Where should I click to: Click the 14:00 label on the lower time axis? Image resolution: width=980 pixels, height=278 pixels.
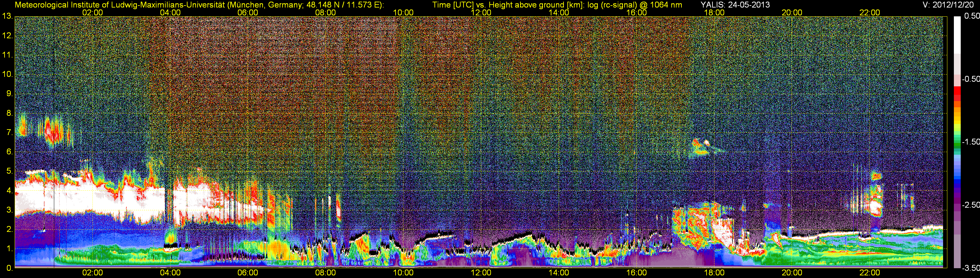pos(559,273)
